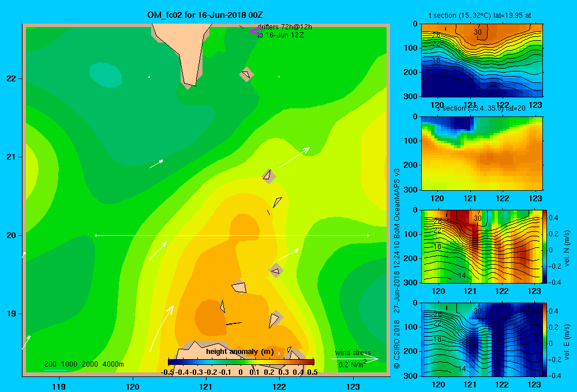Click the latitude 22 label on main map
The height and width of the screenshot is (392, 577).
12,78
